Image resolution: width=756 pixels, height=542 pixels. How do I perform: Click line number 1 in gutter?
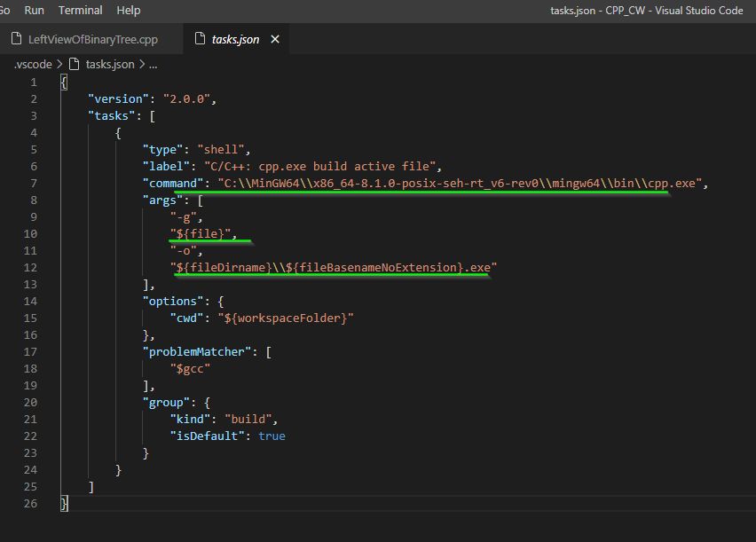(34, 82)
